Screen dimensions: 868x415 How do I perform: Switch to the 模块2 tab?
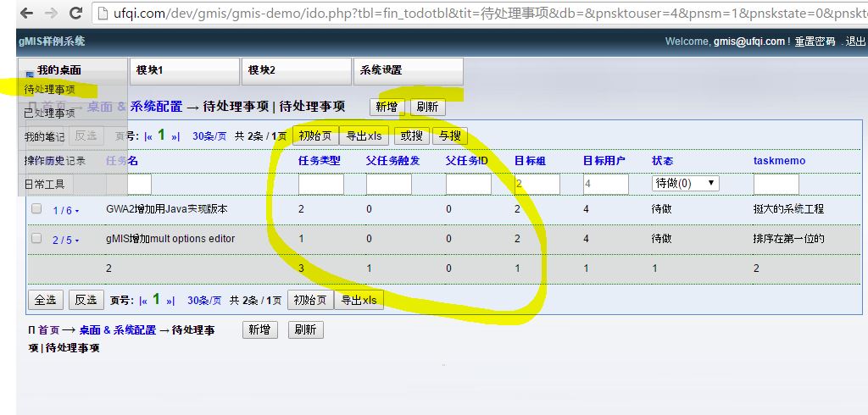click(296, 71)
